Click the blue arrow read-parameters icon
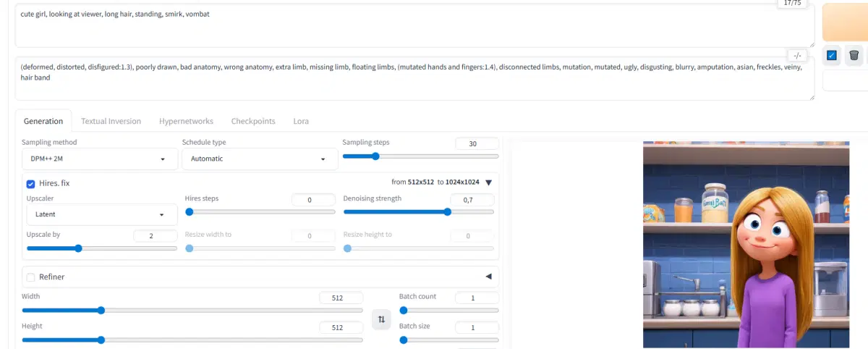Viewport: 868px width, 349px height. coord(832,55)
